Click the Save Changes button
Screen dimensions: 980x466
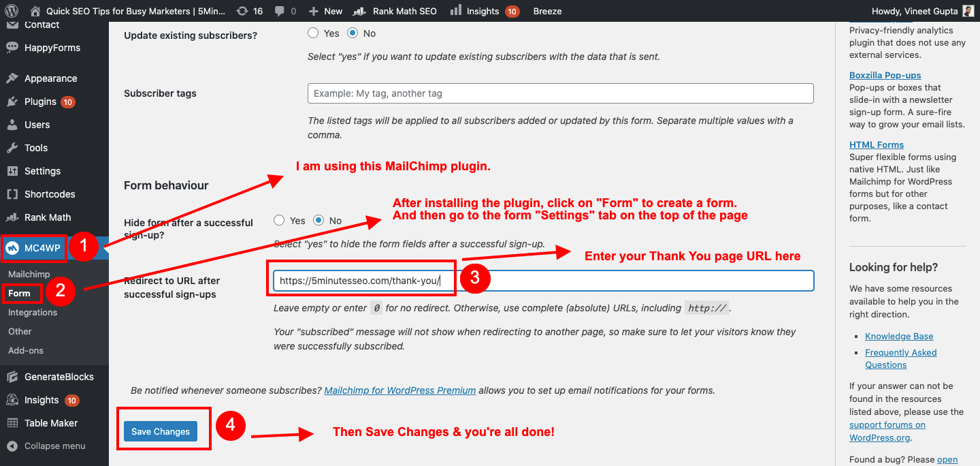tap(161, 431)
